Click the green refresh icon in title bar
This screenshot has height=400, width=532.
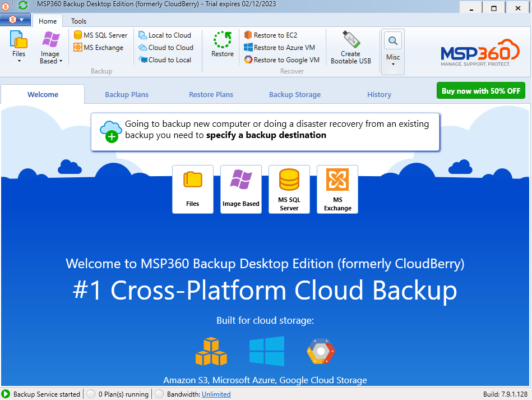click(23, 5)
